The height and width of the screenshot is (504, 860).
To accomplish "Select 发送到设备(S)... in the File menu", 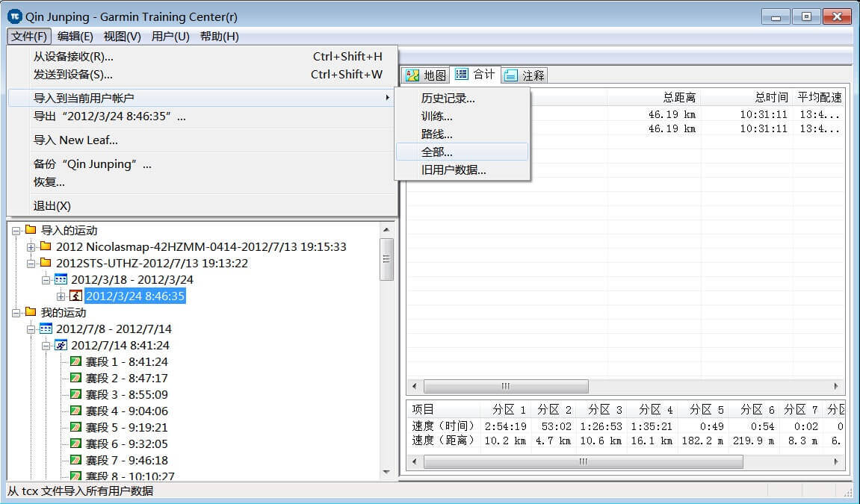I will click(x=202, y=75).
